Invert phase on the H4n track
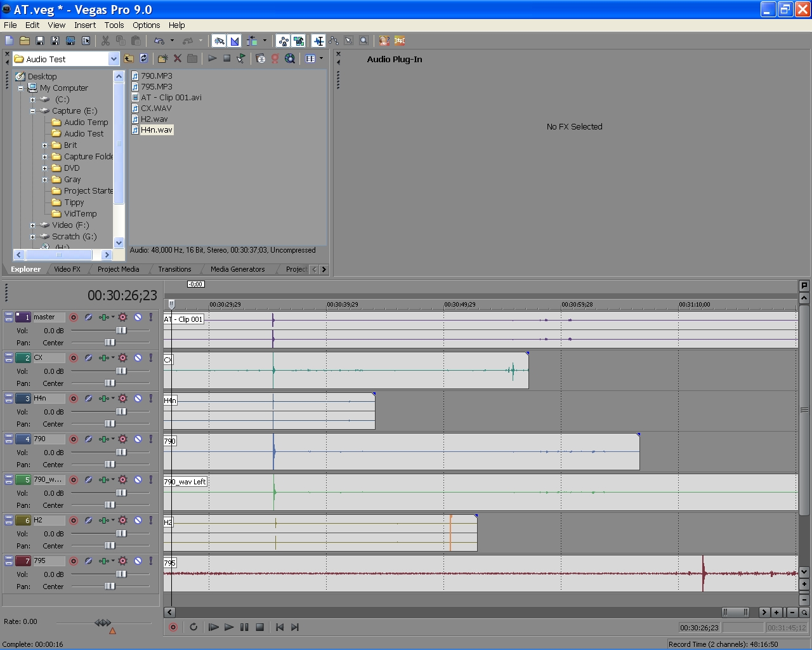812x650 pixels. pos(88,399)
